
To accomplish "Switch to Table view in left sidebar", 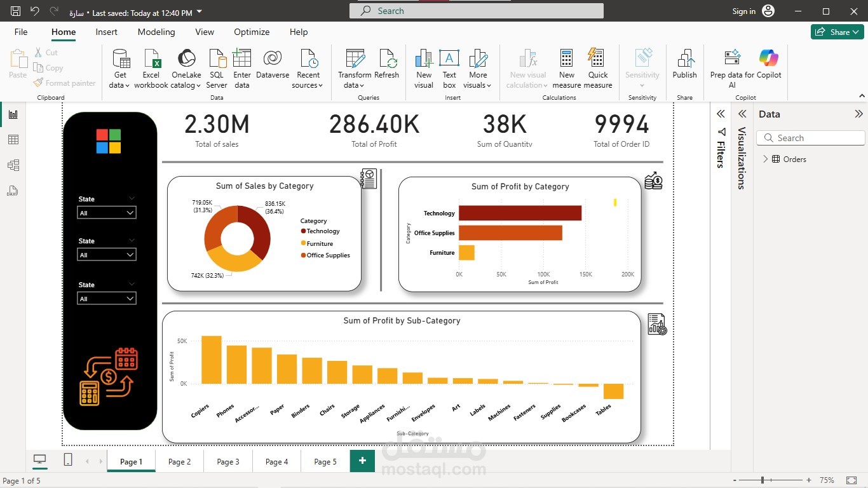I will (13, 140).
